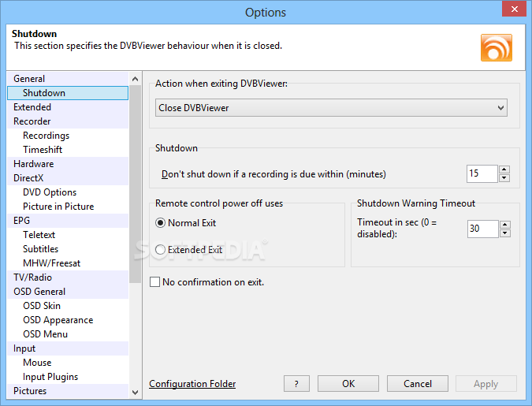532x406 pixels.
Task: Confirm settings with the OK button
Action: [x=348, y=384]
